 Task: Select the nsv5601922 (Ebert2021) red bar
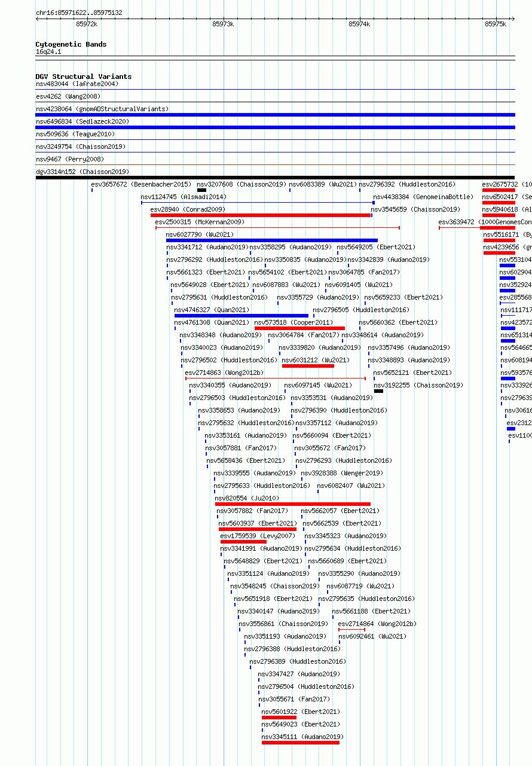279,718
